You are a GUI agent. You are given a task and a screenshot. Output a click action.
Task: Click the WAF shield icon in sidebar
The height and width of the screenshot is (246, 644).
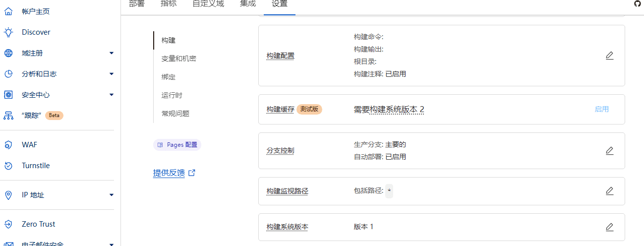[8, 145]
